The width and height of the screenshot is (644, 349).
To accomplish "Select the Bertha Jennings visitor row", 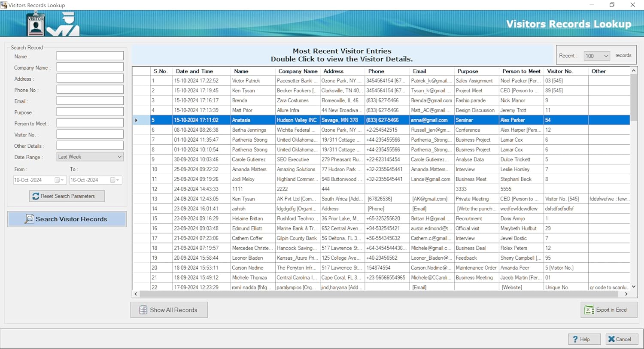I will [249, 130].
